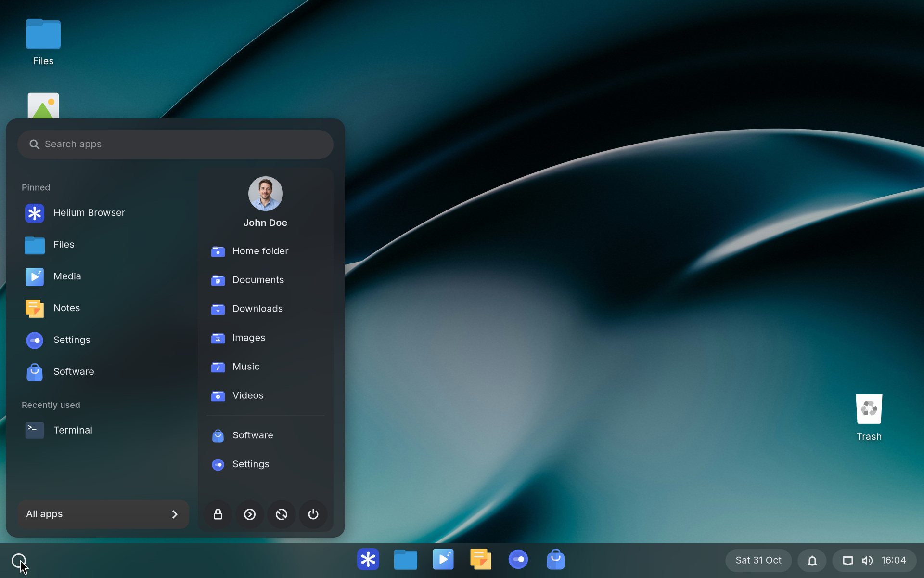The height and width of the screenshot is (578, 924).
Task: Expand the All apps list
Action: [x=103, y=514]
